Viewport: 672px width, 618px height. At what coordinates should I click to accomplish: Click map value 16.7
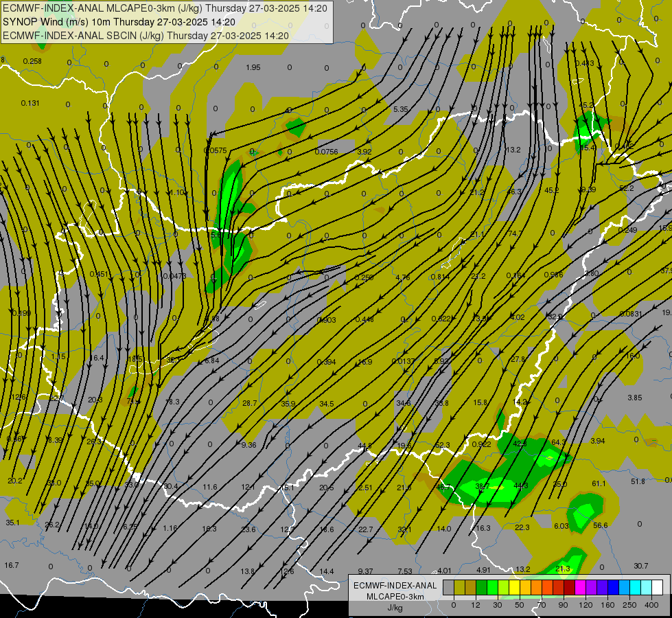point(12,565)
